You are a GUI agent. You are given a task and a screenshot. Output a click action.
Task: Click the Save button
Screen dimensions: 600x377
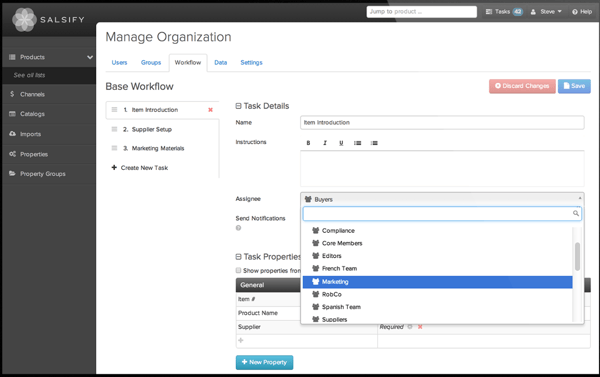click(x=574, y=86)
